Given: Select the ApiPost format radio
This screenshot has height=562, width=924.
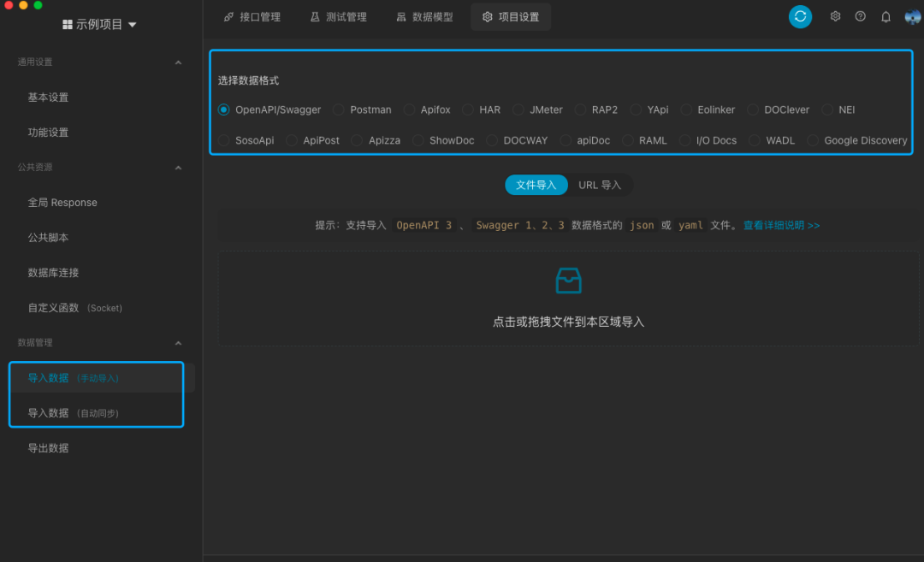Looking at the screenshot, I should click(x=291, y=140).
